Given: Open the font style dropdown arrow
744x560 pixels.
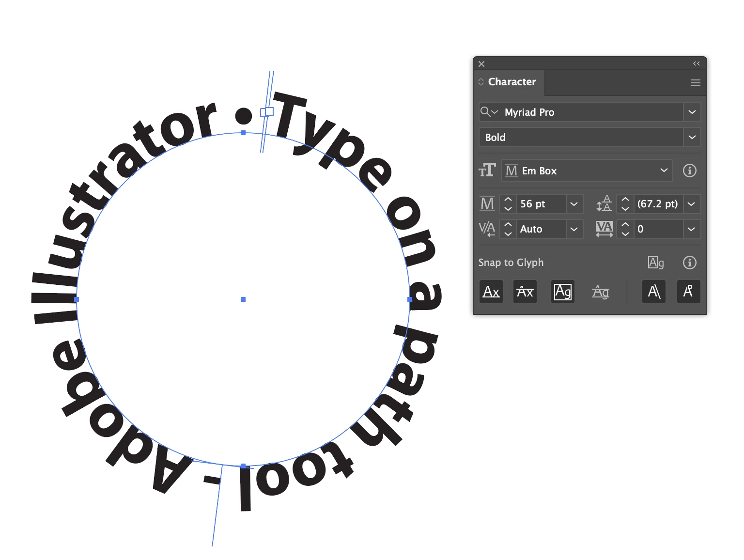Looking at the screenshot, I should coord(692,137).
